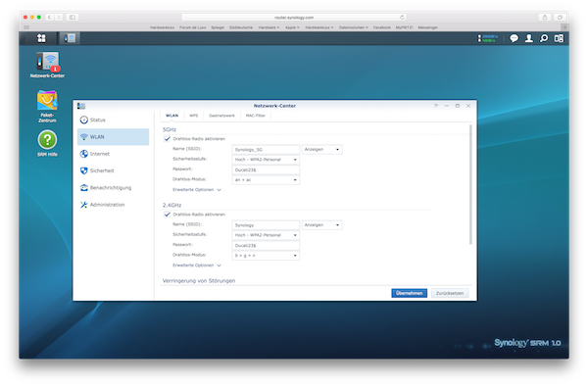This screenshot has height=386, width=588.
Task: Open the Datenvolumen bookmarks folder dropdown
Action: tap(354, 27)
